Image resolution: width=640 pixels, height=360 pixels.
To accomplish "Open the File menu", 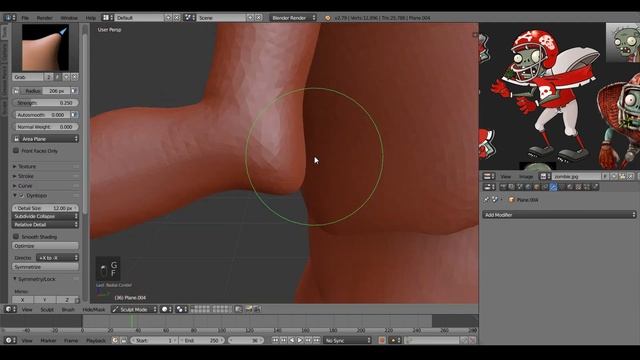I will pos(25,18).
